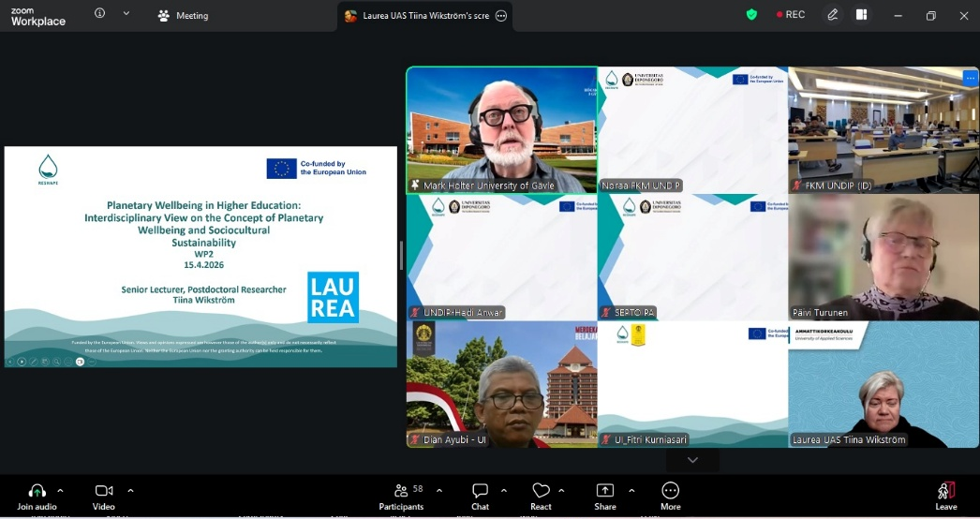The height and width of the screenshot is (519, 980).
Task: Expand the Participants options arrow
Action: 438,490
